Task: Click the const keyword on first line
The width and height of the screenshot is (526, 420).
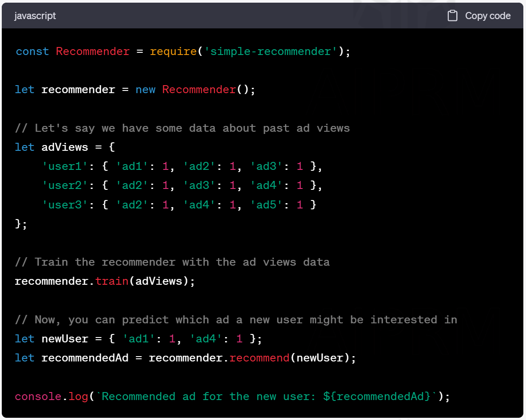Action: click(x=32, y=51)
